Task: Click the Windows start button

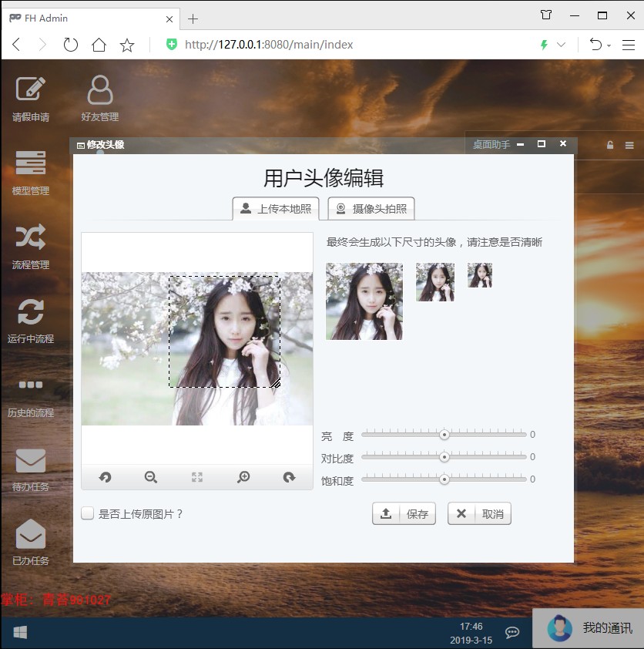Action: click(x=20, y=633)
